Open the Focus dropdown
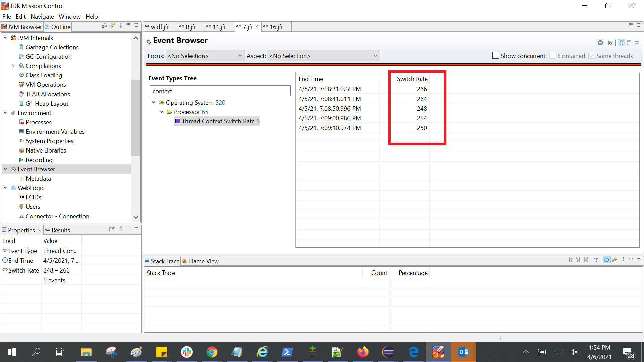 [x=205, y=56]
